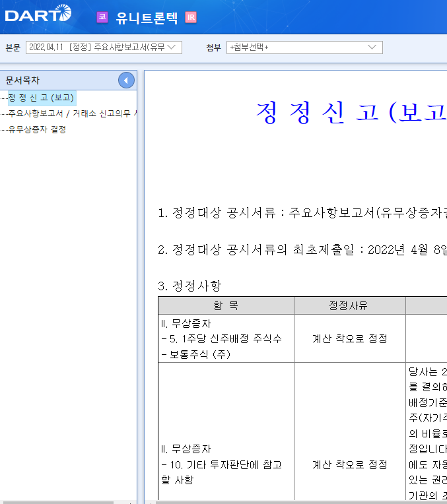Click the line 2. 정정대상 공시서류의 최초제출일
The width and height of the screenshot is (447, 504).
302,249
